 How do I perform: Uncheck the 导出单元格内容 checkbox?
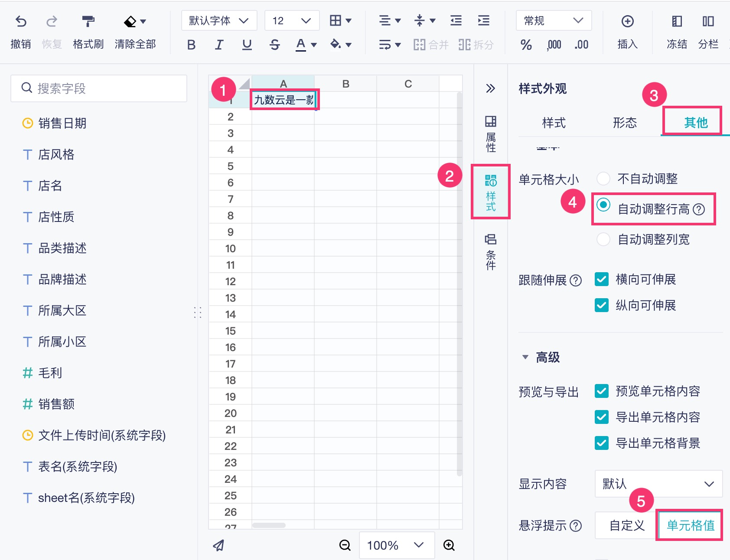(601, 417)
